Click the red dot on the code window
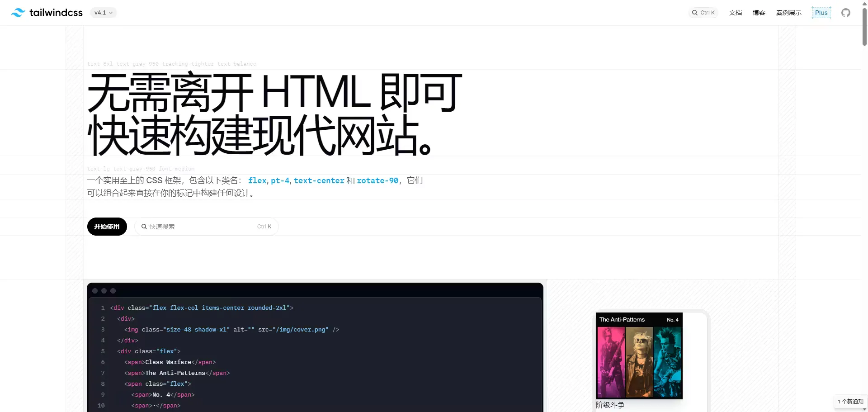 click(95, 291)
